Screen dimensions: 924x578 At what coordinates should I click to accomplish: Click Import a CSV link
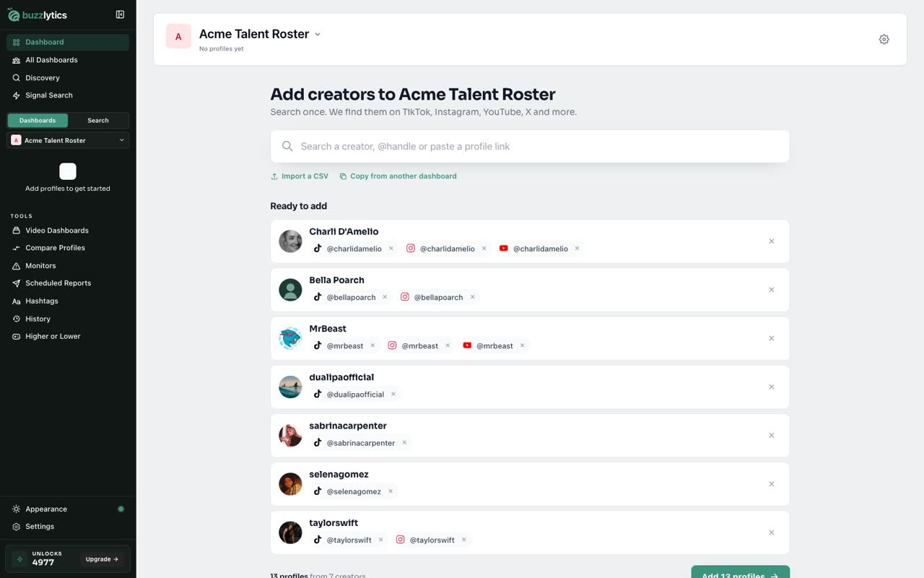(300, 176)
